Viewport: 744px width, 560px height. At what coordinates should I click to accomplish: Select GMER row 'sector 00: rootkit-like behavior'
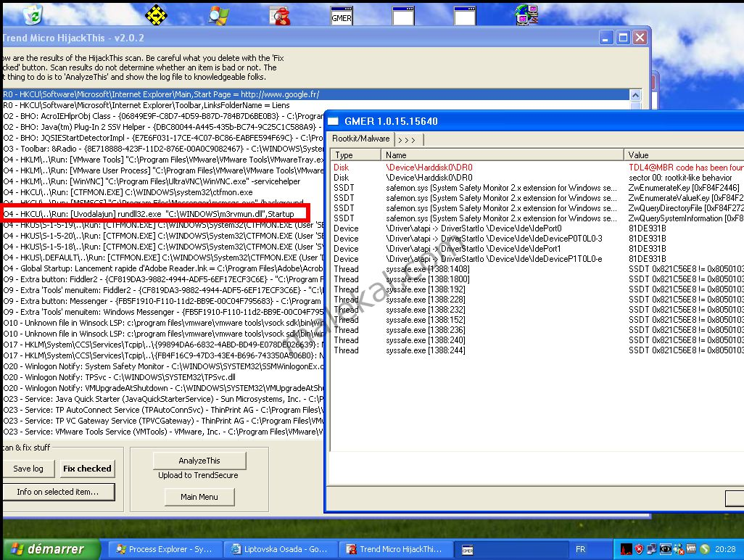tap(537, 178)
